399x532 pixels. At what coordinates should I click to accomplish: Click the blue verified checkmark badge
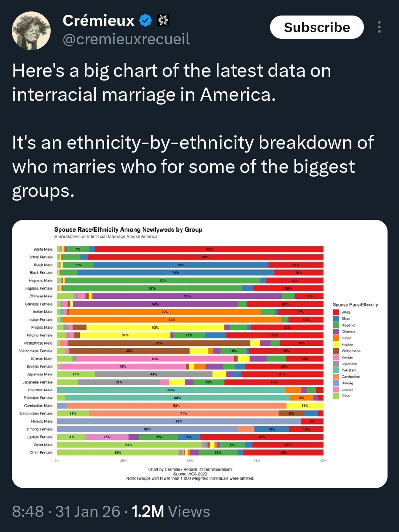point(146,21)
